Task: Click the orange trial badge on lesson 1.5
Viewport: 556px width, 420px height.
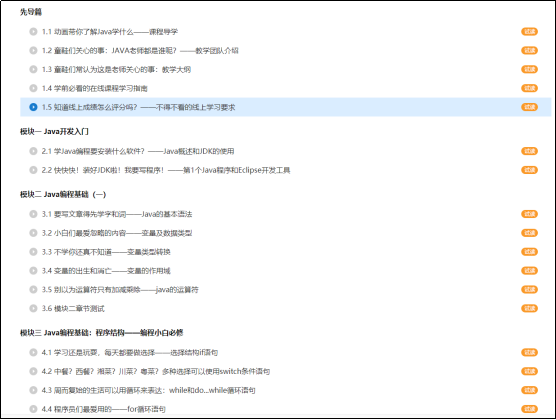Action: 529,107
